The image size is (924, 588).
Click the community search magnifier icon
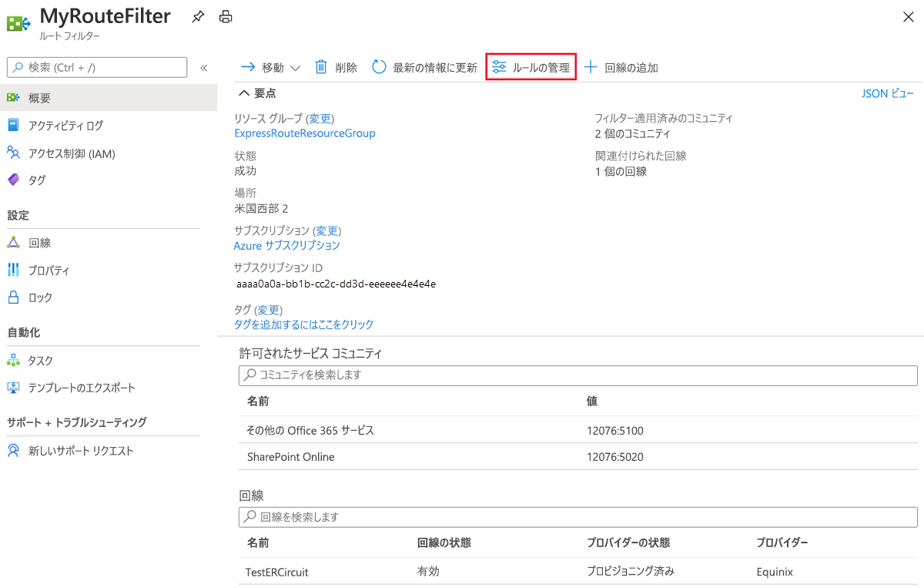pyautogui.click(x=250, y=375)
